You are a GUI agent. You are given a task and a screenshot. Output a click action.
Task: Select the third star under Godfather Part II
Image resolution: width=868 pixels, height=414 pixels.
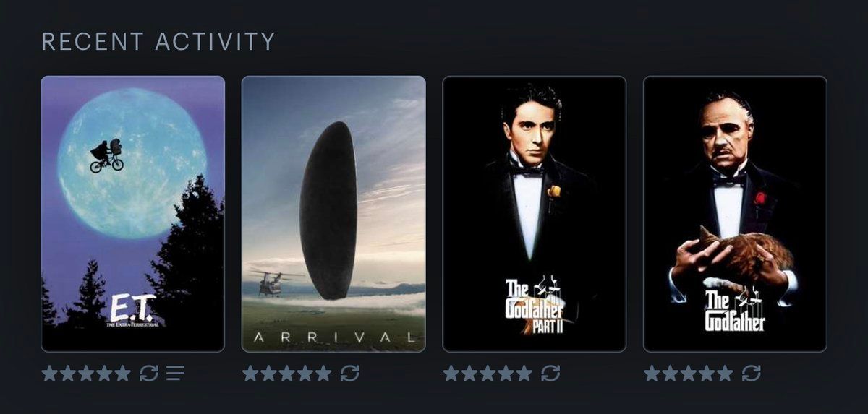[x=488, y=373]
